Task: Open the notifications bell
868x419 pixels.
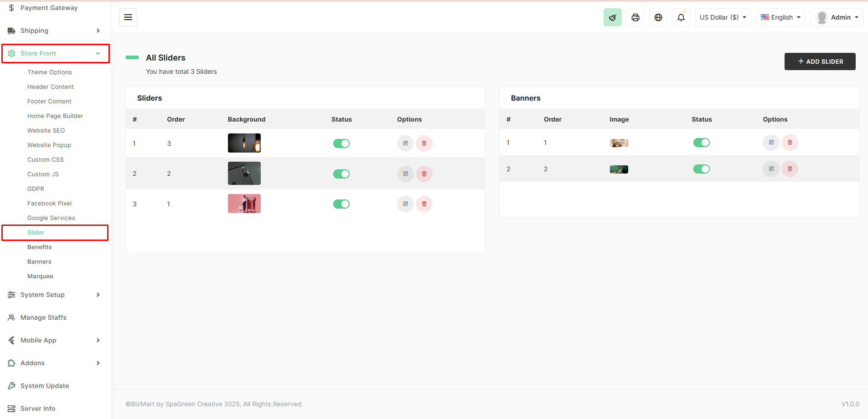Action: pos(681,17)
